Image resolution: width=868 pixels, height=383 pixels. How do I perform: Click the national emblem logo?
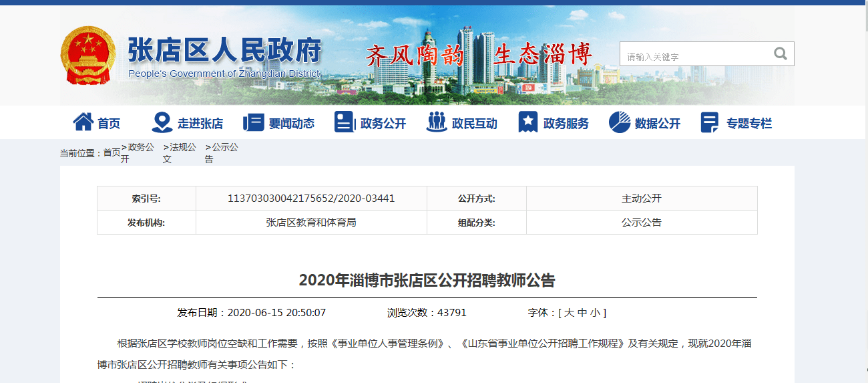pyautogui.click(x=88, y=56)
